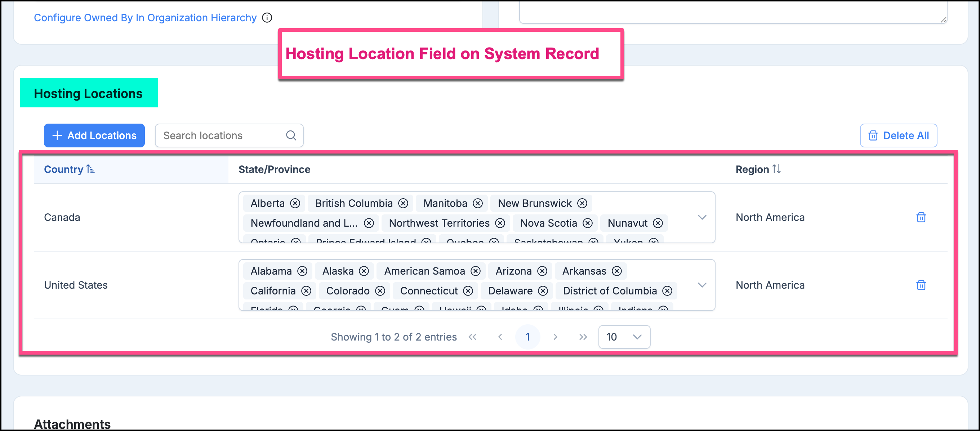Remove the Connecticut tag

pyautogui.click(x=468, y=290)
